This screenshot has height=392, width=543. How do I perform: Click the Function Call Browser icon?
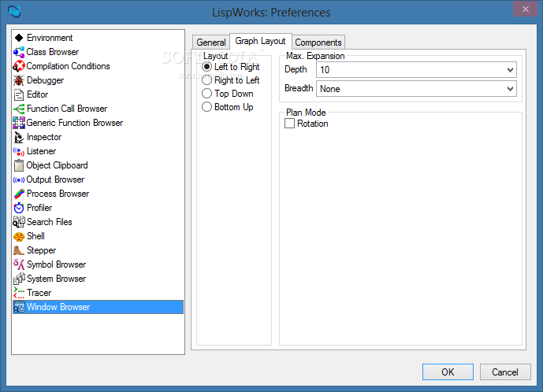pyautogui.click(x=19, y=109)
